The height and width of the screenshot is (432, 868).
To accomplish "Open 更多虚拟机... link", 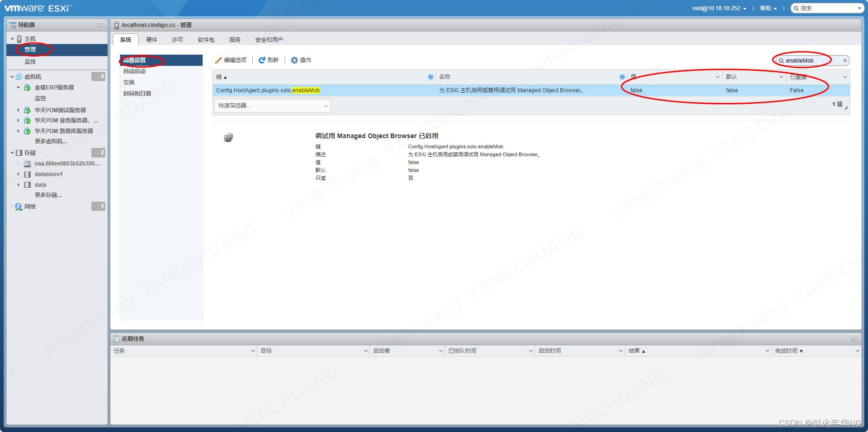I will (x=51, y=141).
